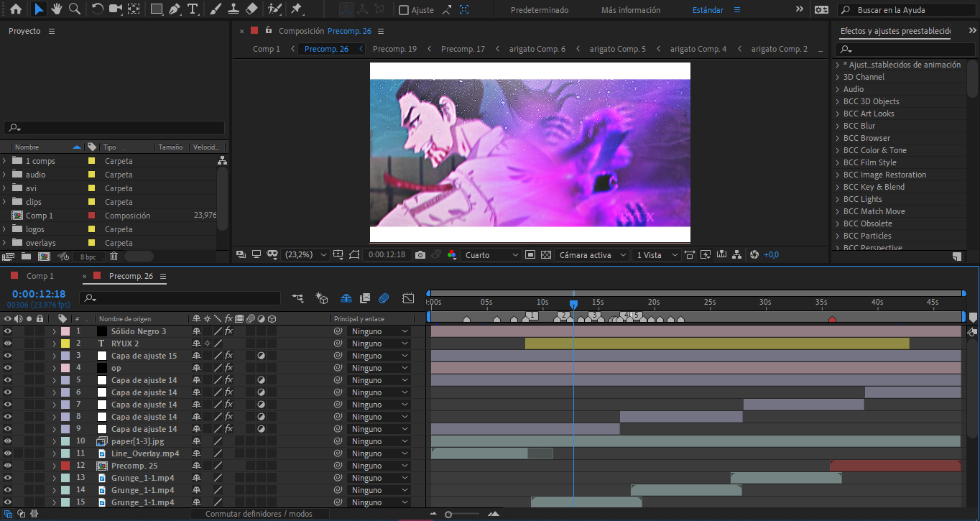Select the Zoom magnifier tool
This screenshot has height=521, width=980.
point(74,9)
